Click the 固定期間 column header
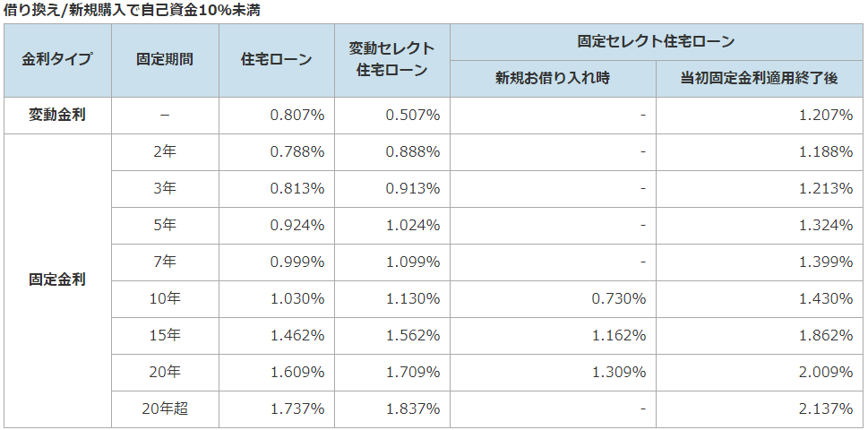The height and width of the screenshot is (430, 868). click(165, 60)
